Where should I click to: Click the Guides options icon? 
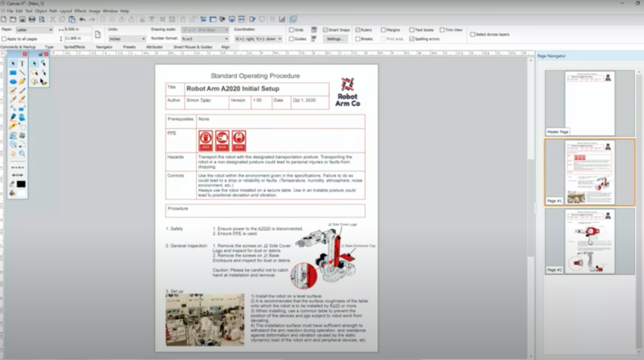(314, 39)
